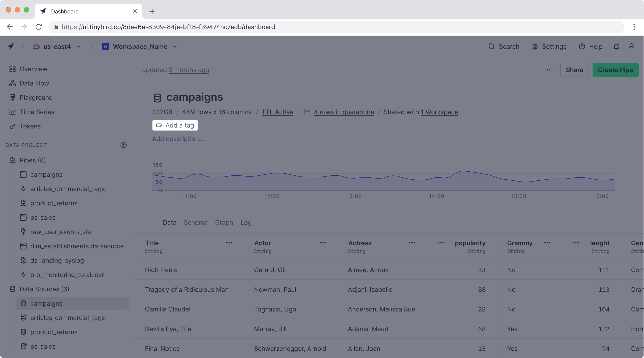644x358 pixels.
Task: Switch to the Schema tab
Action: (196, 222)
